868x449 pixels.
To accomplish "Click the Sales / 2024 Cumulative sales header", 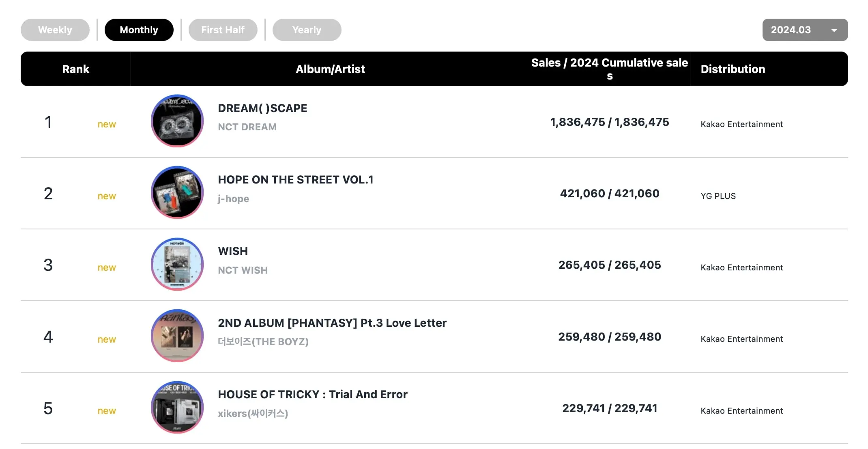I will tap(609, 69).
